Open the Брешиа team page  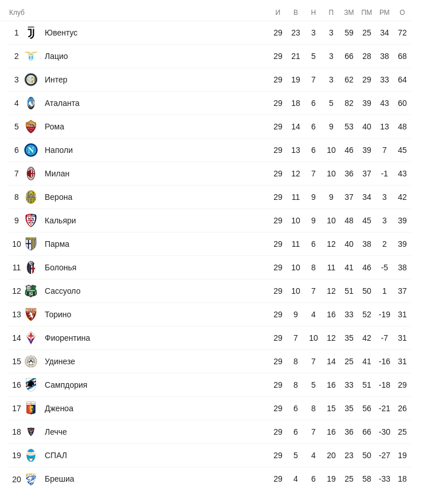point(59,479)
